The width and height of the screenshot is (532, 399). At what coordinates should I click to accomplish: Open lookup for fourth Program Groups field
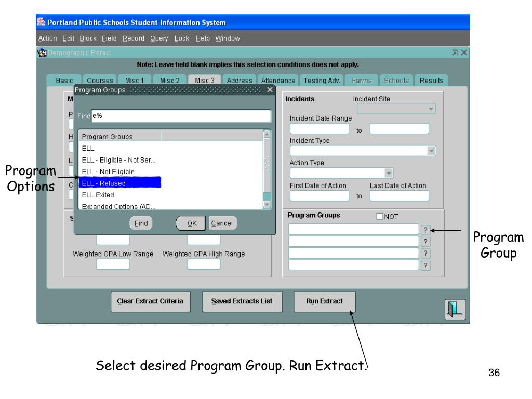tap(425, 265)
